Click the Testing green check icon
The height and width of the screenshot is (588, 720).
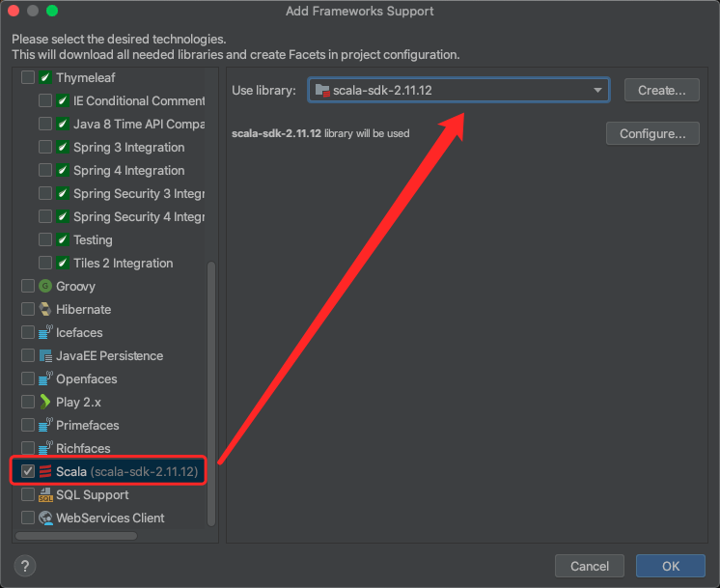point(63,239)
